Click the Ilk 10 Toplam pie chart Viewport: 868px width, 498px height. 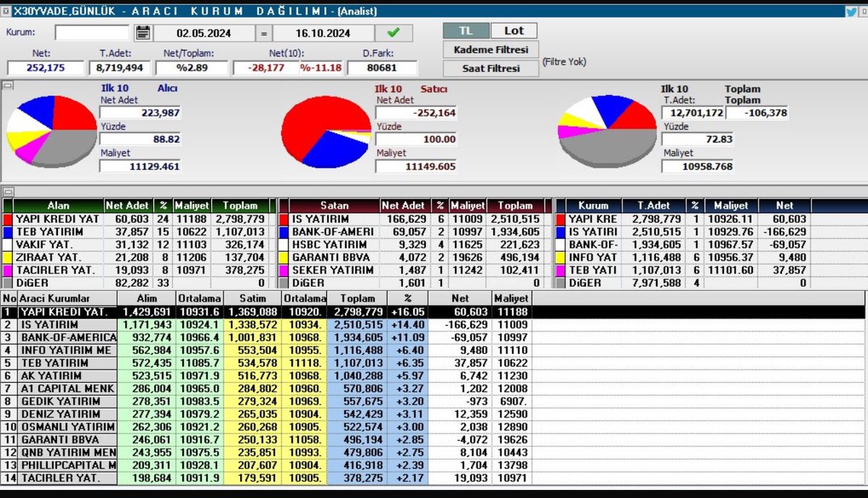coord(606,132)
